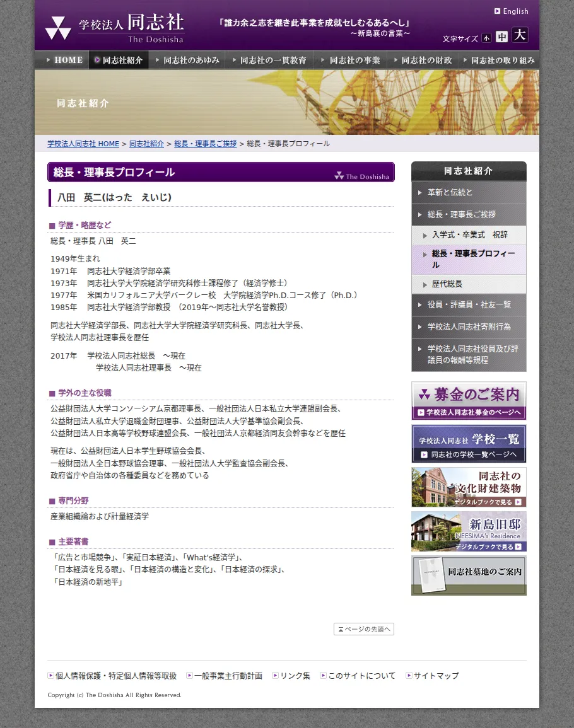Open the 同志社紹介 navigation tab

point(119,60)
